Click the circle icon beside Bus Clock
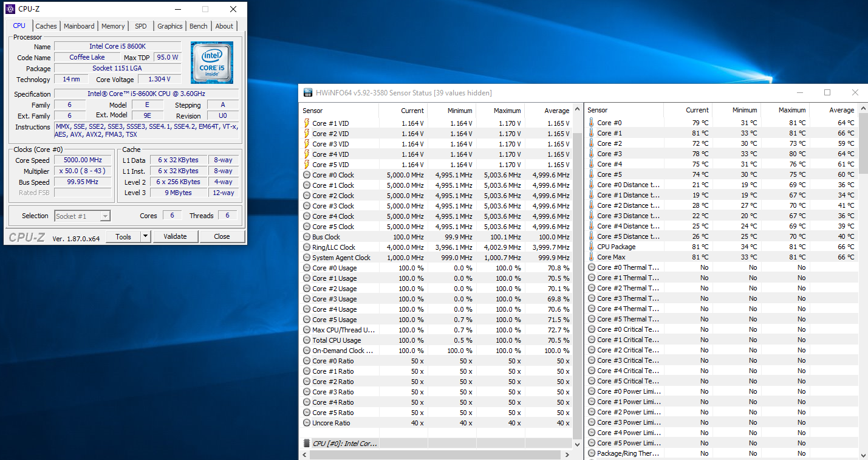This screenshot has width=868, height=460. coord(307,237)
